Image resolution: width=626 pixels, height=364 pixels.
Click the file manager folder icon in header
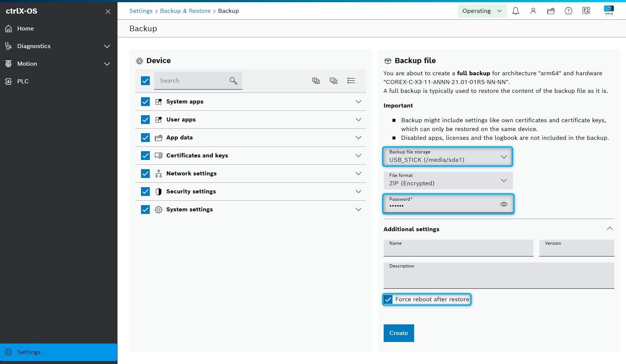coord(551,11)
